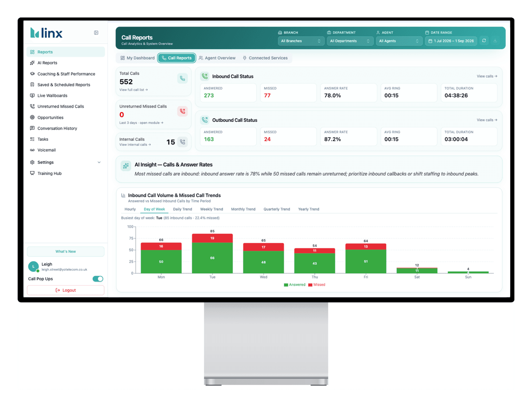Select the Hourly chart tab
Screen dimensions: 532x399
(x=130, y=209)
